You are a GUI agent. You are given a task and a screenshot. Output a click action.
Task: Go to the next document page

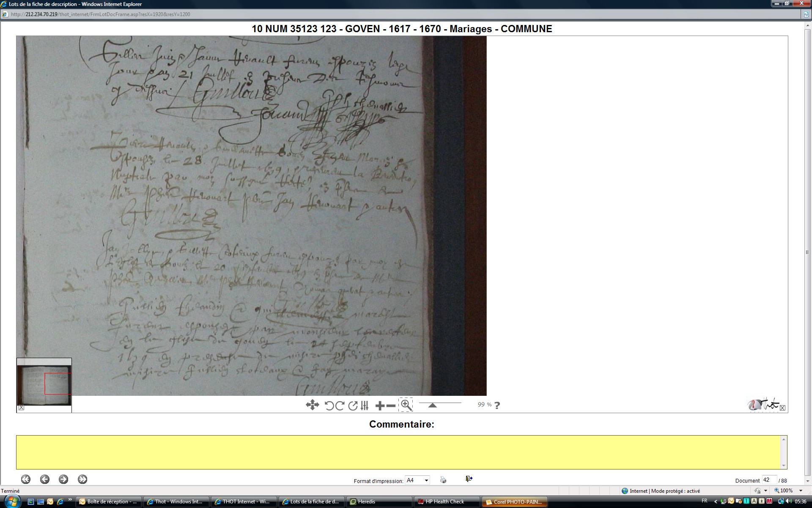pyautogui.click(x=63, y=479)
